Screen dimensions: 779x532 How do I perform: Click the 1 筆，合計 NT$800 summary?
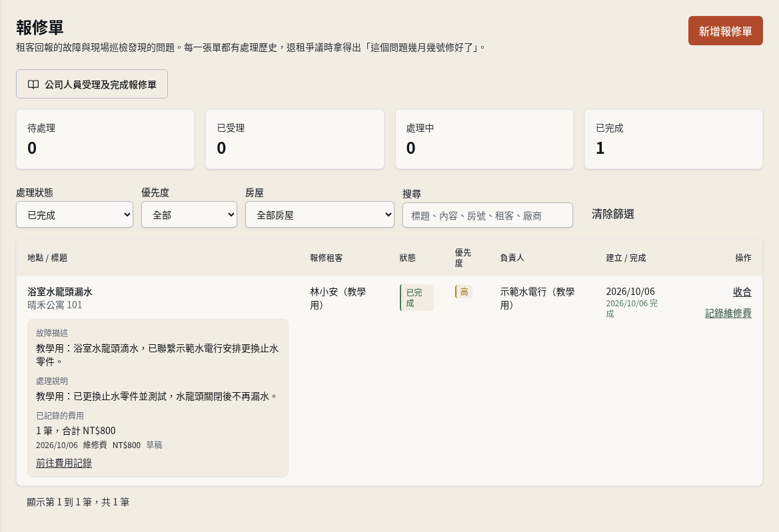75,430
